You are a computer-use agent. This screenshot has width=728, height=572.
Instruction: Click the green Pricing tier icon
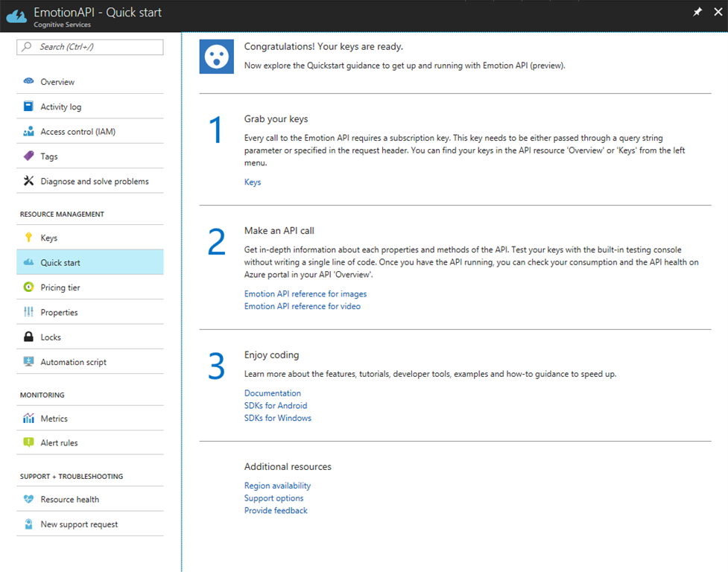(28, 287)
